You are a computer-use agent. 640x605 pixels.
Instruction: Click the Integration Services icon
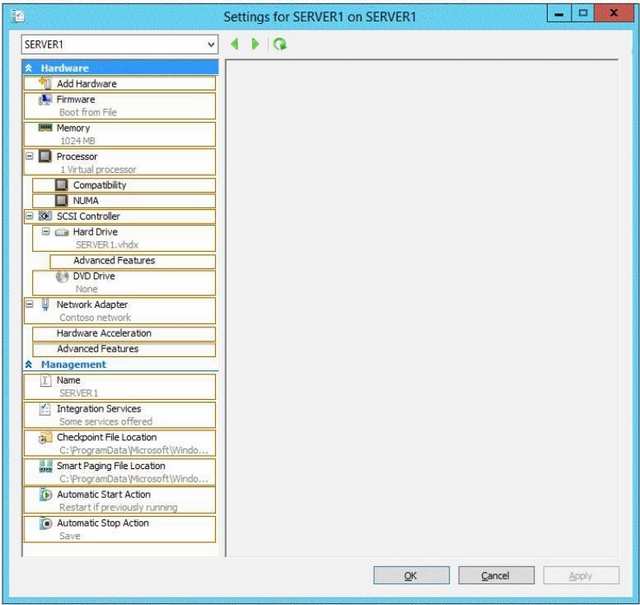click(x=45, y=409)
